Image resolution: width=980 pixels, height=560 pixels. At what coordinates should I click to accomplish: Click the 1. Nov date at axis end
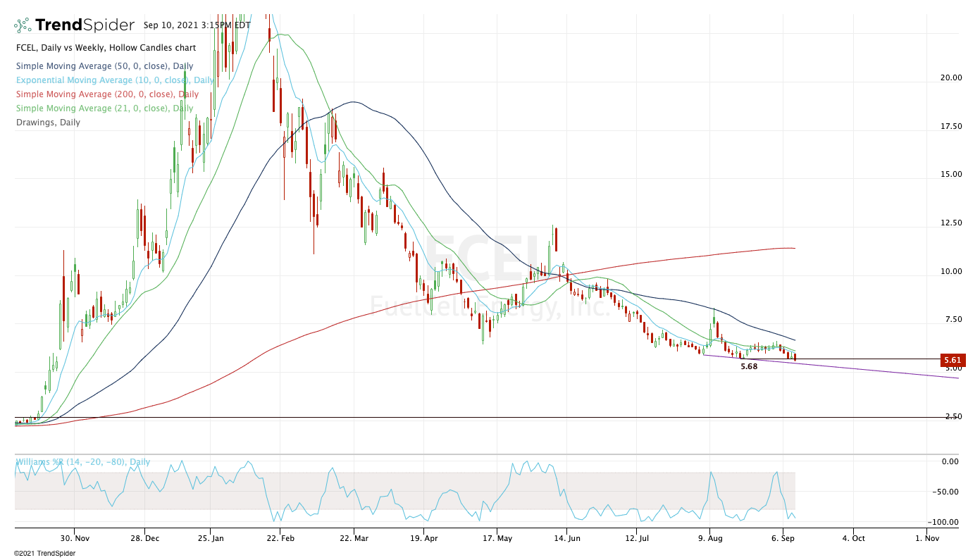tap(928, 536)
